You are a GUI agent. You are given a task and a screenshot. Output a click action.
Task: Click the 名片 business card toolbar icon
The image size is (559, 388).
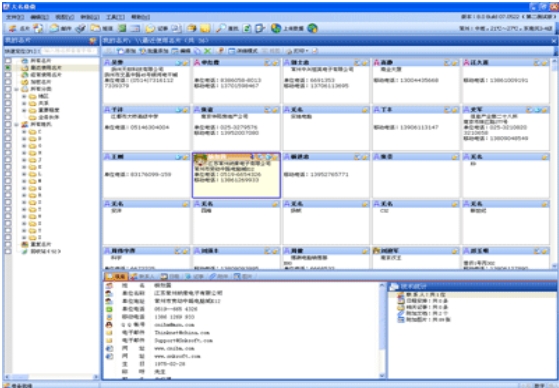pos(13,29)
